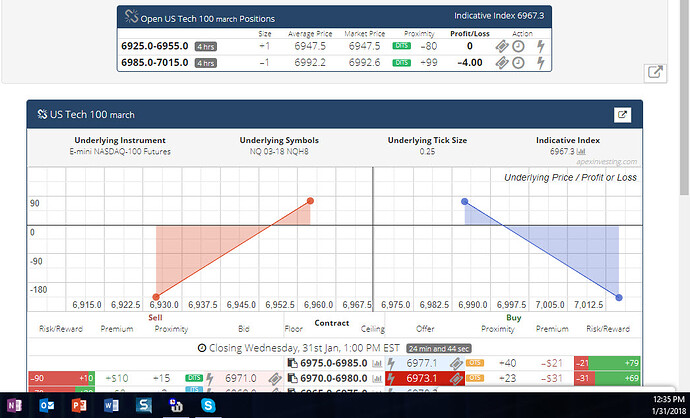Click lightning quick-close on 6985.0-7015.0 position
This screenshot has height=418, width=690.
point(541,63)
